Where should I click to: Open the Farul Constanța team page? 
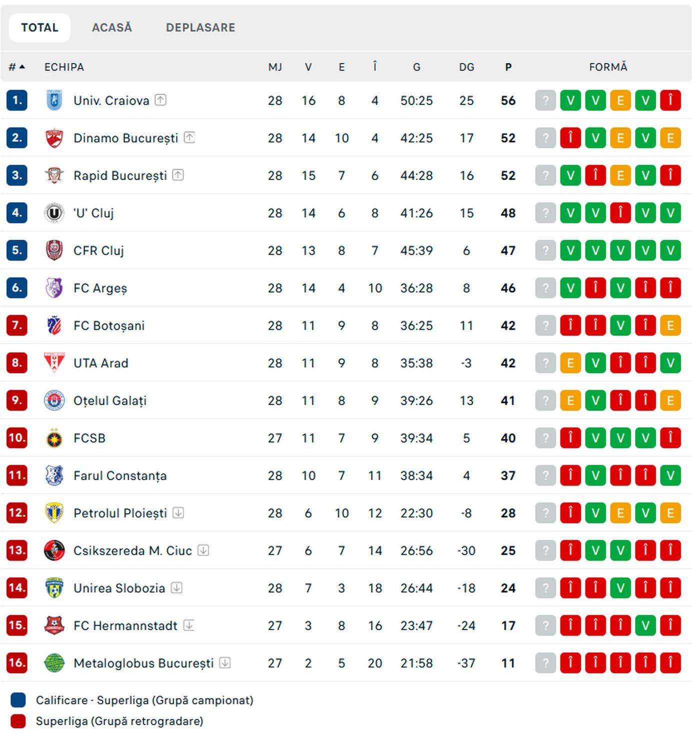[x=120, y=476]
